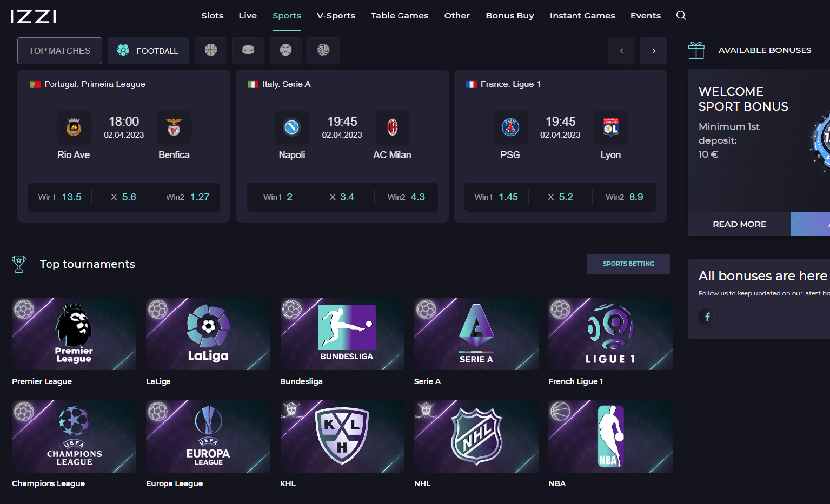Pick Win1 odds 13.5 for Rio Ave
Screen dimensions: 830x504
pyautogui.click(x=60, y=197)
